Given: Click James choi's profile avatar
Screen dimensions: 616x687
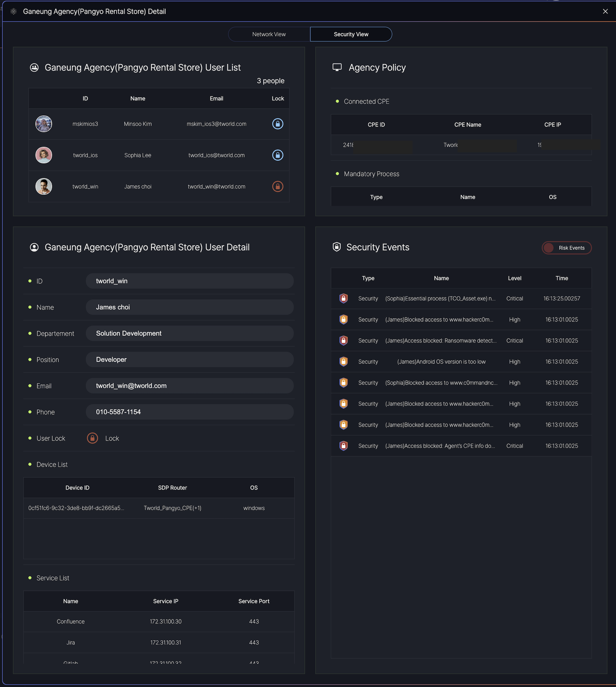Looking at the screenshot, I should coord(44,186).
